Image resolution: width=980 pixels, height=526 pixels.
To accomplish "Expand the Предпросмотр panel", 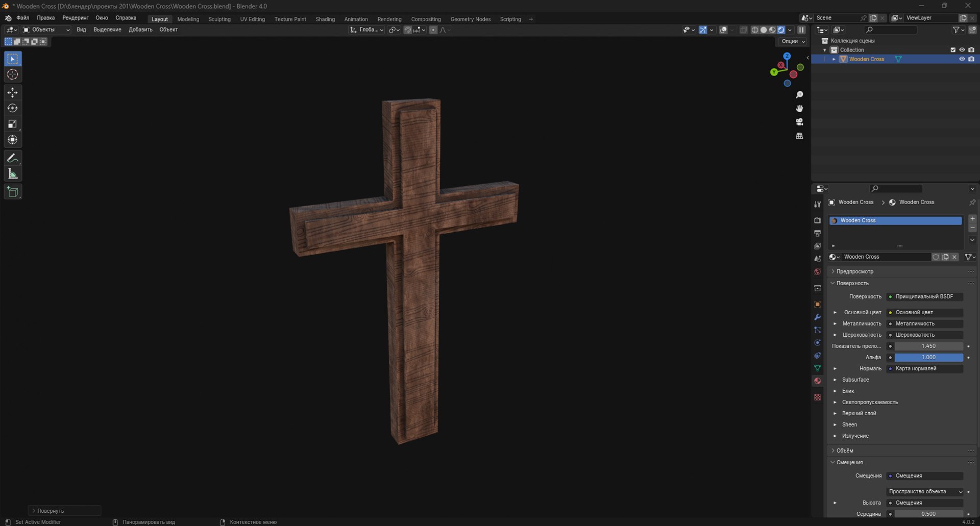I will coord(855,271).
